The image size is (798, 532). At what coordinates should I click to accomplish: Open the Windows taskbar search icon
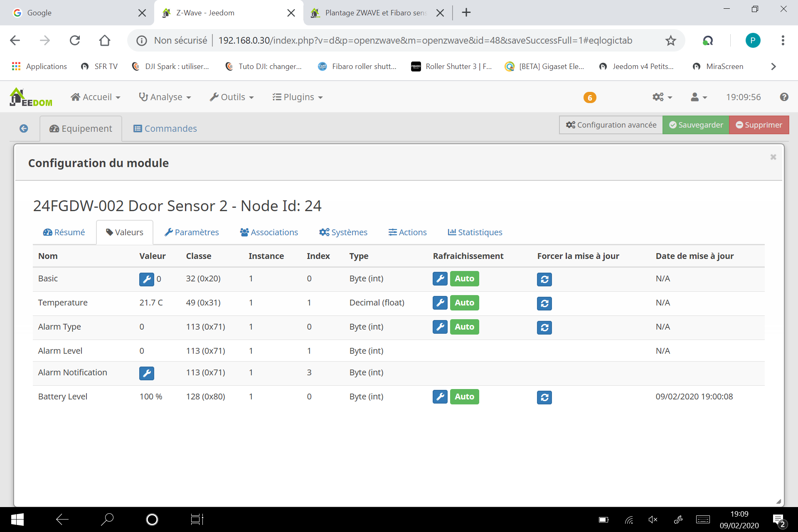pos(107,519)
